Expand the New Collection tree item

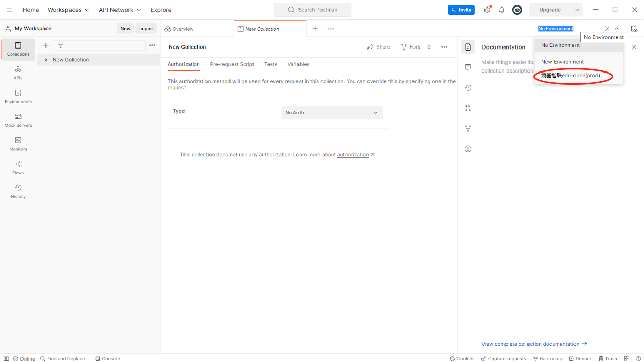pos(46,60)
